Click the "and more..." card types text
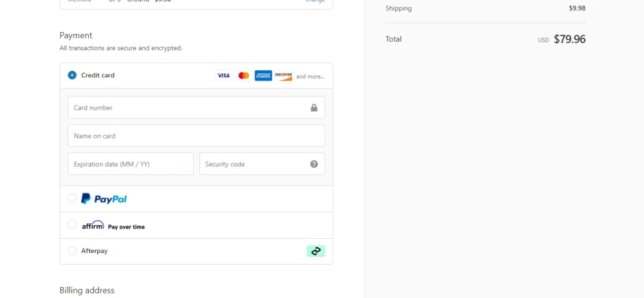The image size is (644, 298). point(310,77)
